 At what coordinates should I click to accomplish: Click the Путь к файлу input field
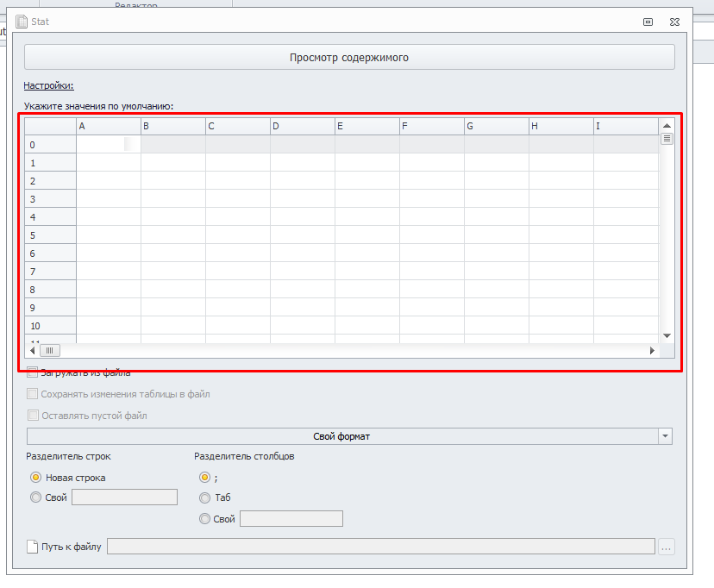380,546
